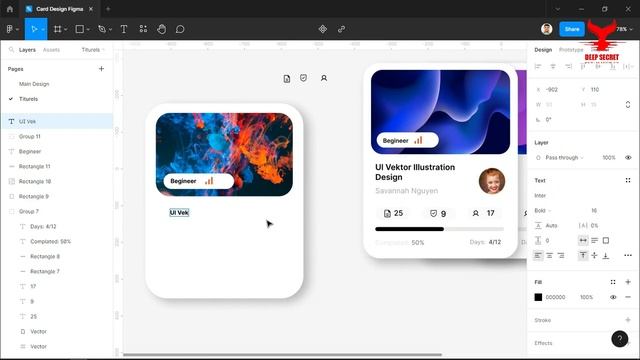
Task: Add a new fill with plus
Action: (628, 282)
